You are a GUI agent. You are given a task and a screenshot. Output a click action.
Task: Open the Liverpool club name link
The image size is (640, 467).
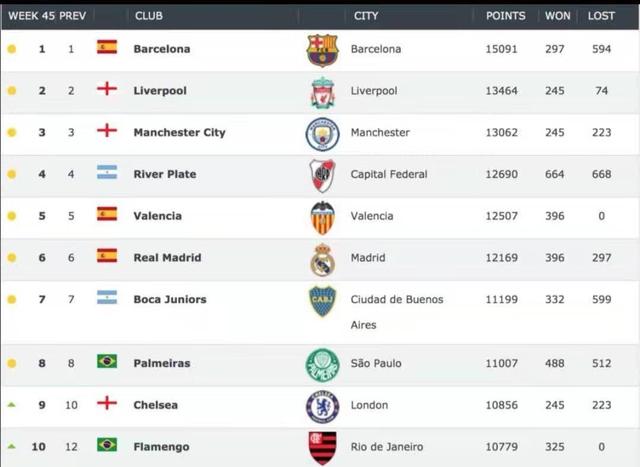[160, 91]
